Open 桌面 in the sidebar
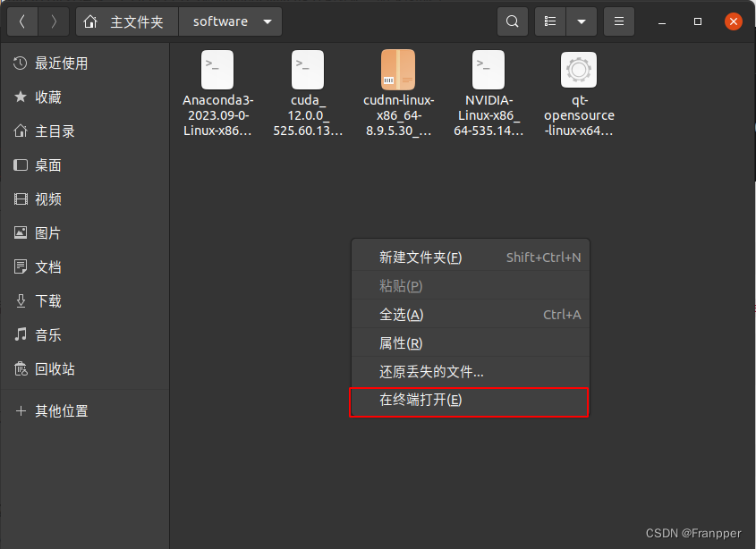The height and width of the screenshot is (549, 756). [x=85, y=165]
